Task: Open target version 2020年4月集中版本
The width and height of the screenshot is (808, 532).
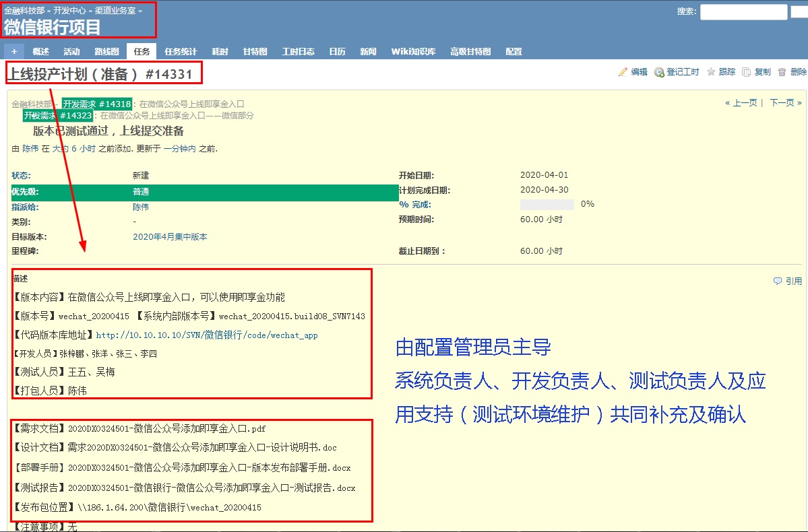Action: coord(170,237)
